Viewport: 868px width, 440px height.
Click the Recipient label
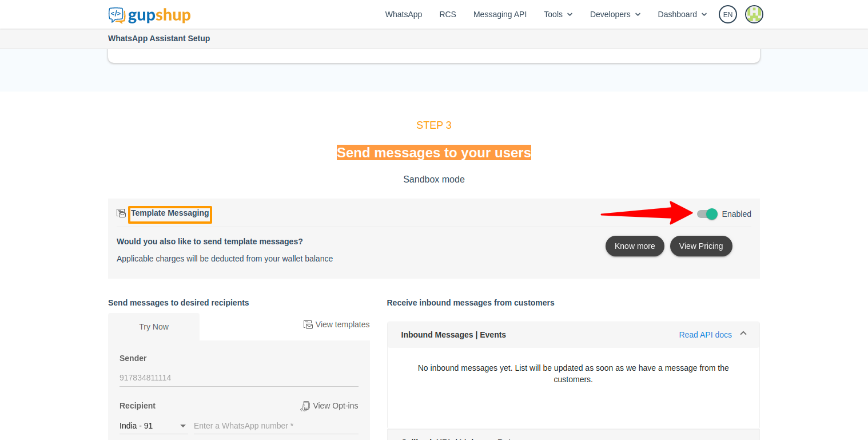click(x=137, y=406)
